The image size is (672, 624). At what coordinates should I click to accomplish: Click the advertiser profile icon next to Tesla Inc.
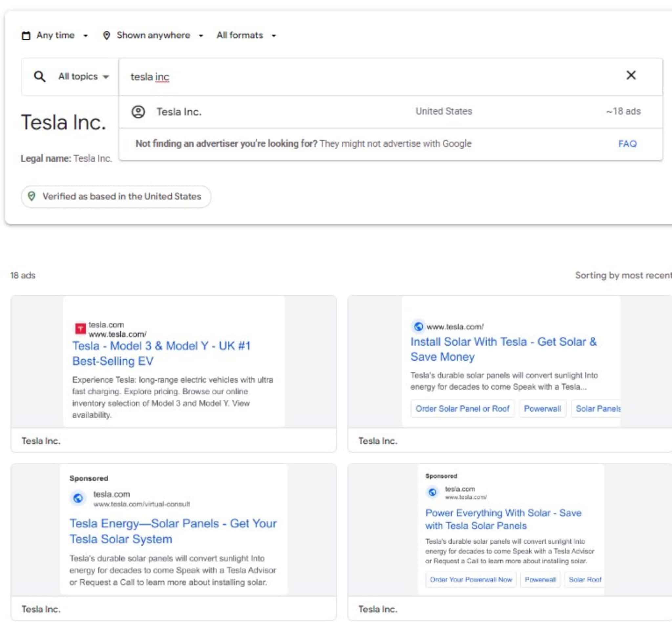(x=138, y=111)
